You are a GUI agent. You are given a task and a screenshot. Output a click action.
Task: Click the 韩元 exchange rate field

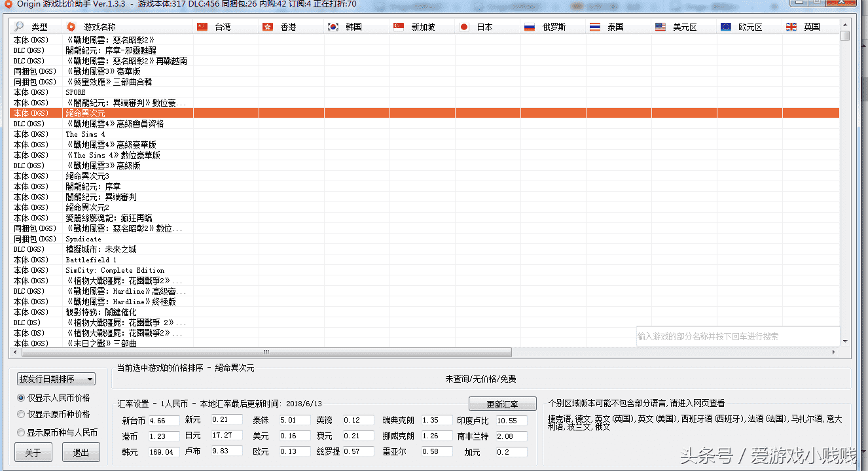(x=164, y=451)
